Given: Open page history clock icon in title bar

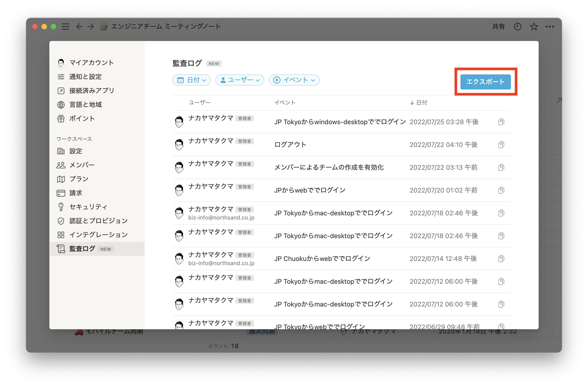Looking at the screenshot, I should (x=517, y=26).
